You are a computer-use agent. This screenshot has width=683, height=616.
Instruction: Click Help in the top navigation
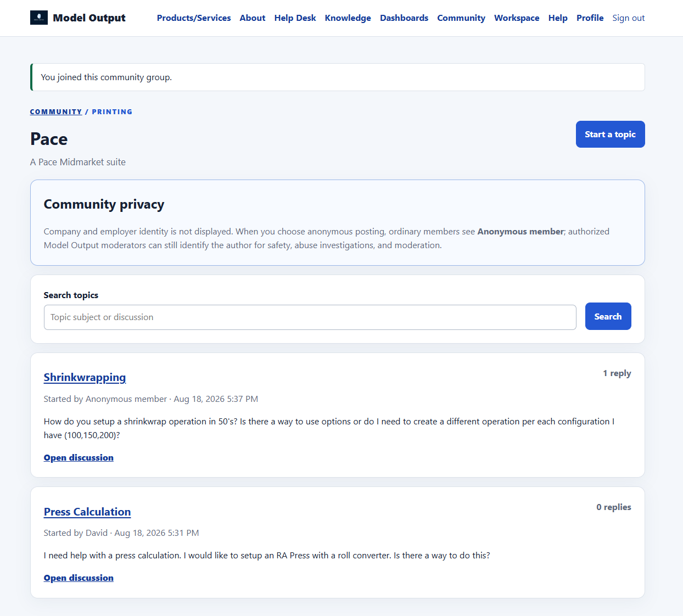(x=558, y=18)
